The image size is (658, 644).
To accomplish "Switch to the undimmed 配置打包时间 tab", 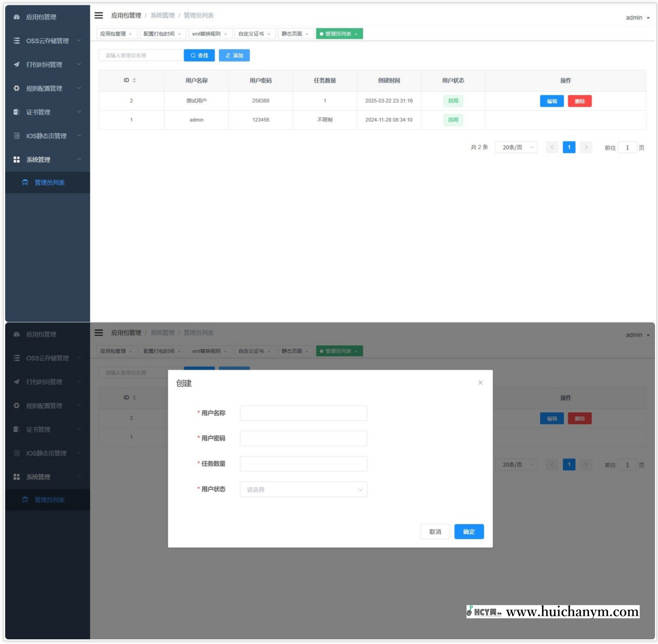I will (x=159, y=34).
